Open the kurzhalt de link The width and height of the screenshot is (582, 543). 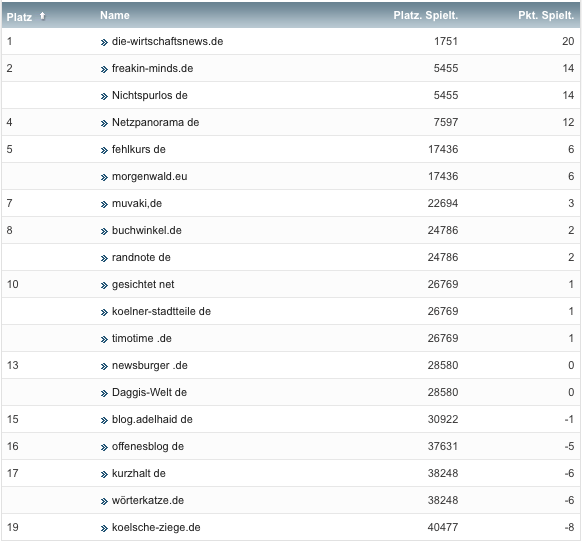tap(139, 473)
